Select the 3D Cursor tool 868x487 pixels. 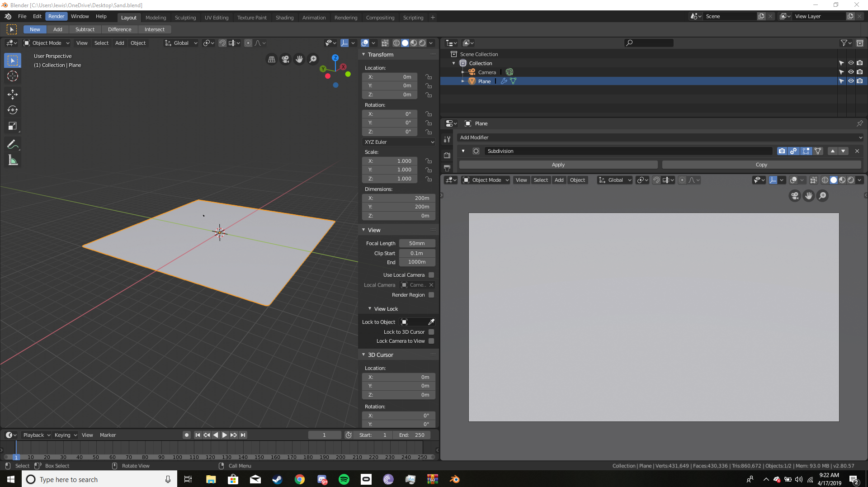coord(13,76)
